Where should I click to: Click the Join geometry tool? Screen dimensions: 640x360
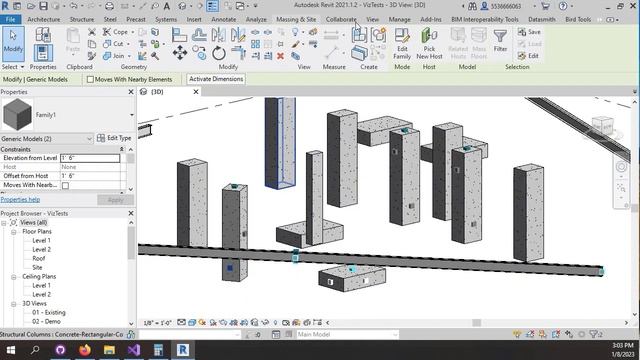pyautogui.click(x=114, y=56)
